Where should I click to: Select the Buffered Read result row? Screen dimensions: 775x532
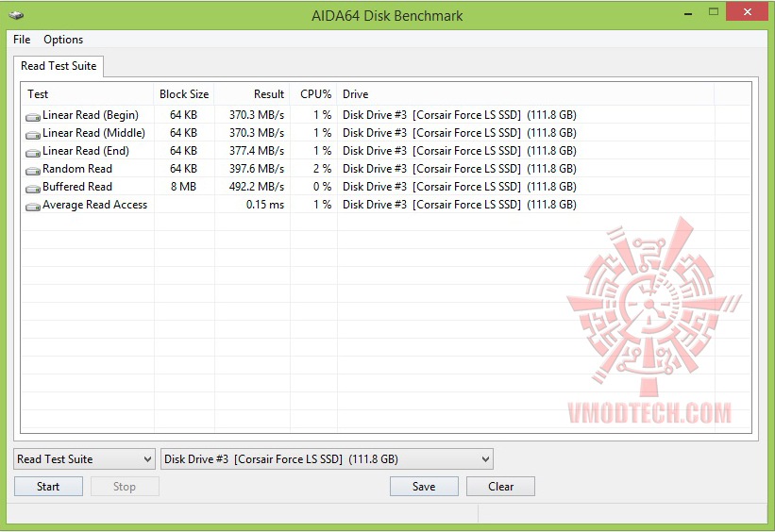[x=385, y=187]
